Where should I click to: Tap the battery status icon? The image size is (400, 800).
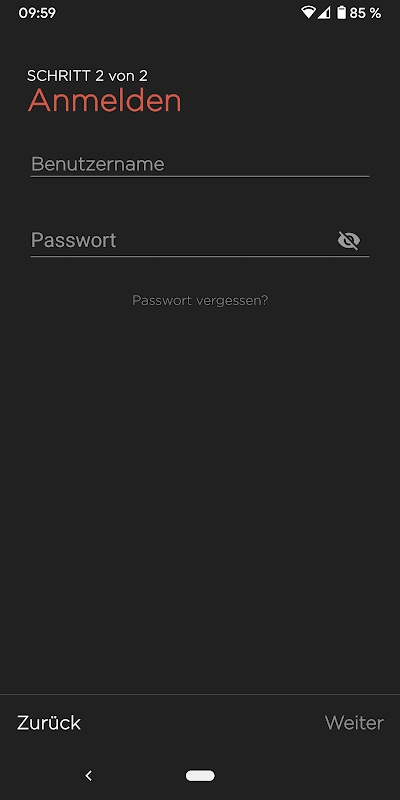(341, 13)
